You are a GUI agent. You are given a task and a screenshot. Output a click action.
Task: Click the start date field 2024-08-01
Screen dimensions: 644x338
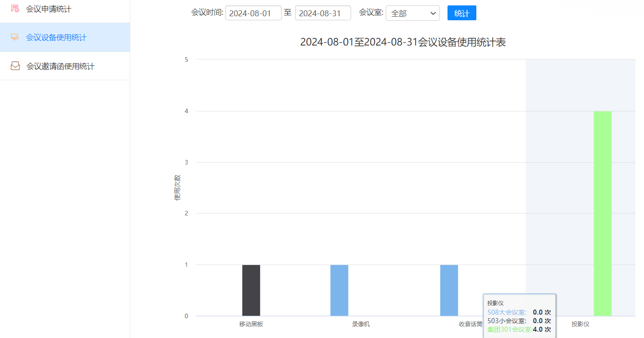tap(253, 14)
